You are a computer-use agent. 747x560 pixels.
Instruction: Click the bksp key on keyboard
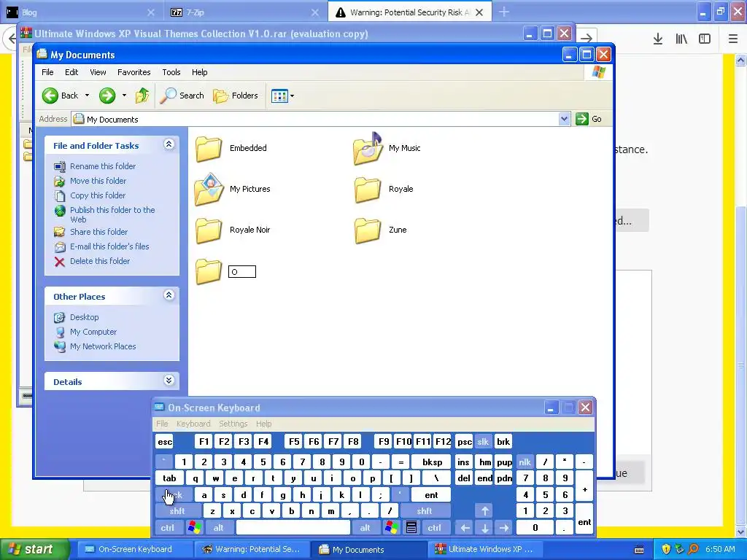[432, 462]
